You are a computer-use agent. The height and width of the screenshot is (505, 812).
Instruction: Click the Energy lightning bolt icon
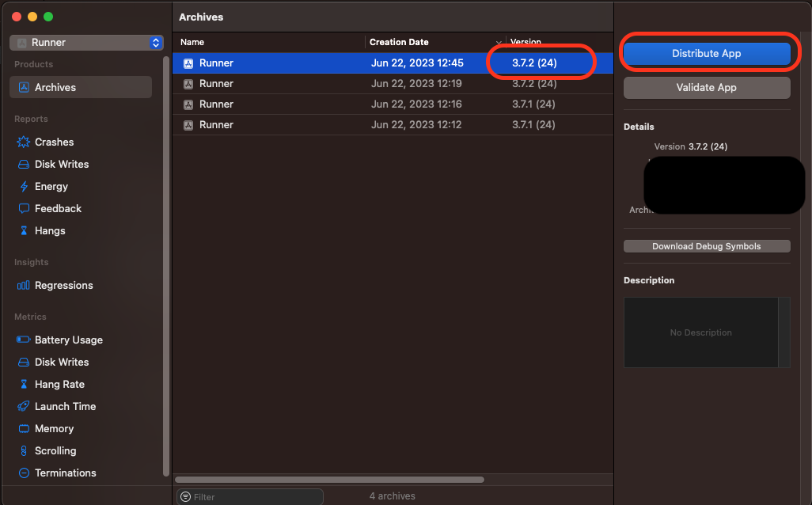tap(24, 187)
